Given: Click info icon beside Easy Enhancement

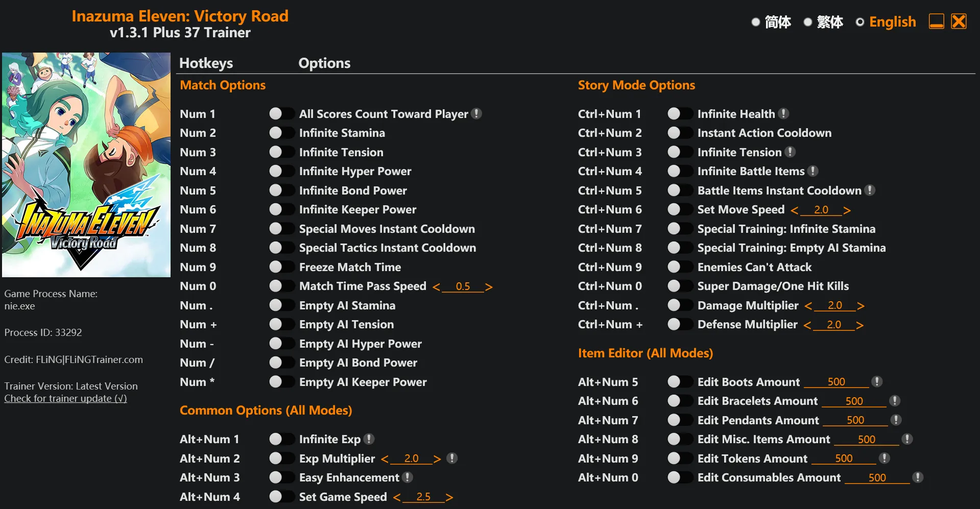Looking at the screenshot, I should click(408, 477).
